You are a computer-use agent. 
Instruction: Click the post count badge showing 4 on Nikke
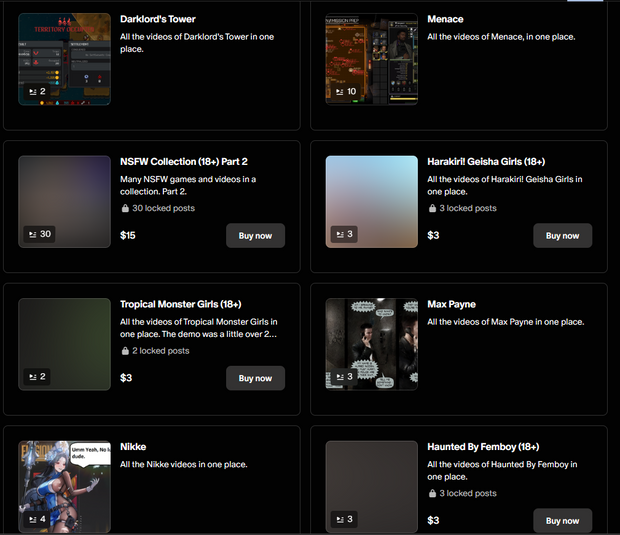(x=37, y=519)
